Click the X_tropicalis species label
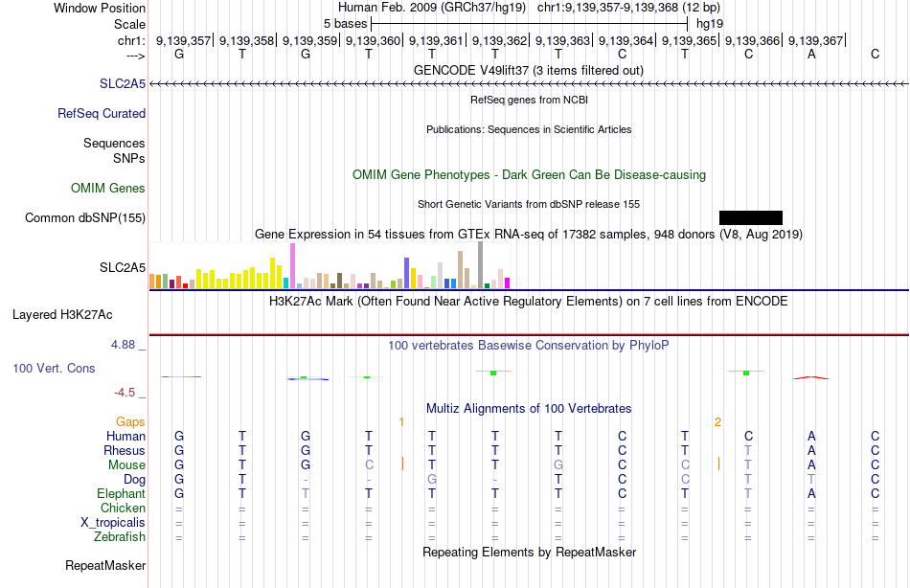The width and height of the screenshot is (910, 588). tap(113, 523)
